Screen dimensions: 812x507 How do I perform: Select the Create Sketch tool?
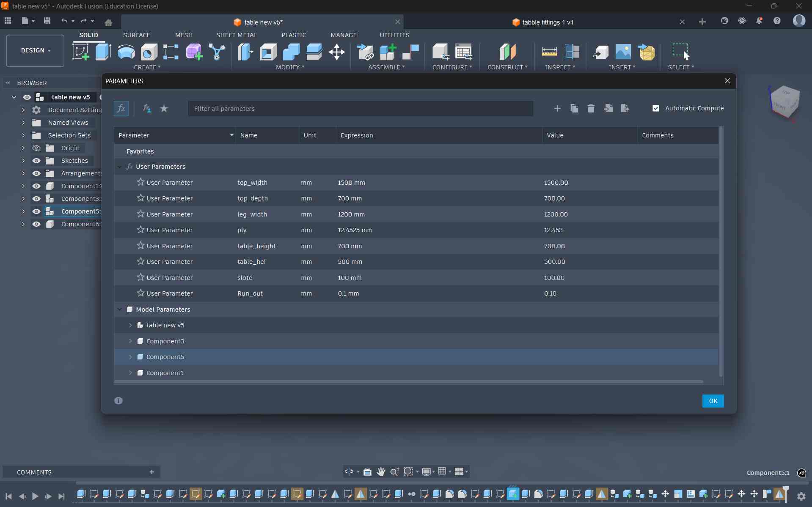tap(81, 52)
